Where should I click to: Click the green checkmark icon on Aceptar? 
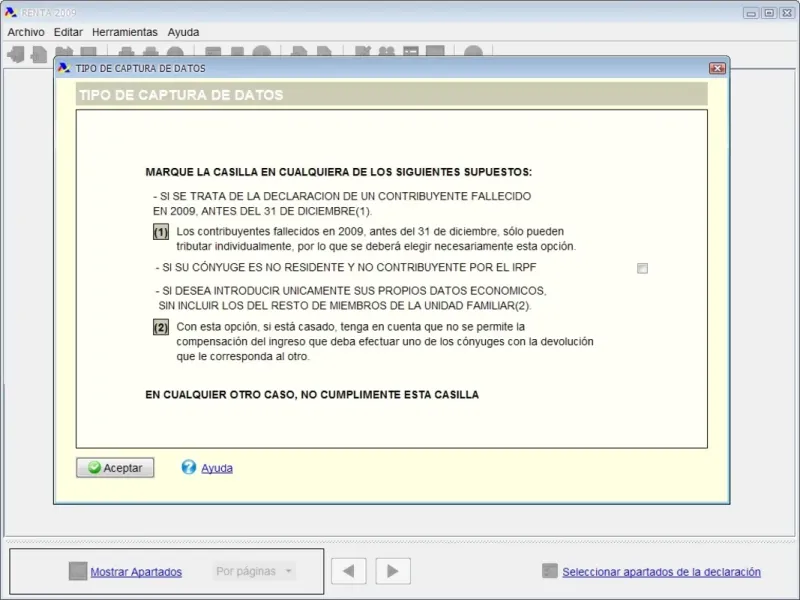[94, 467]
